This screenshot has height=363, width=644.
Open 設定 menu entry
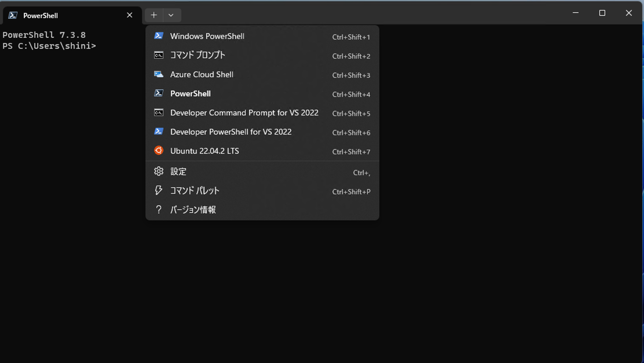click(x=262, y=172)
